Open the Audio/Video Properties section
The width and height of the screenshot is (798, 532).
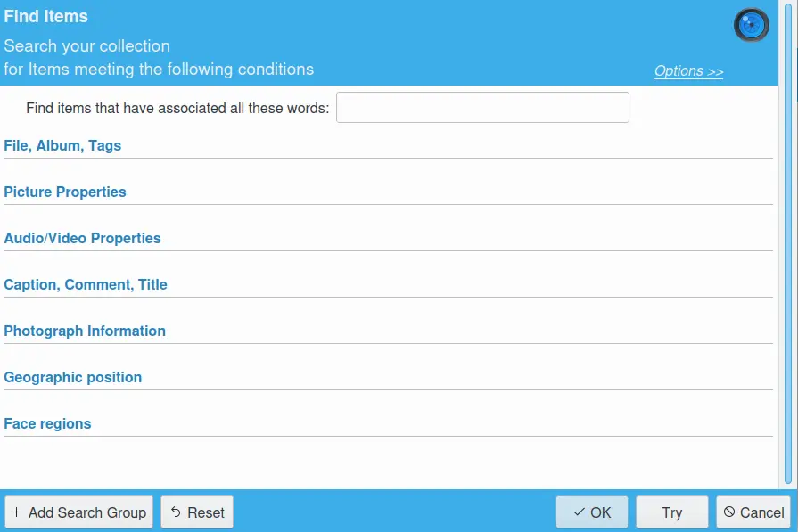point(82,238)
